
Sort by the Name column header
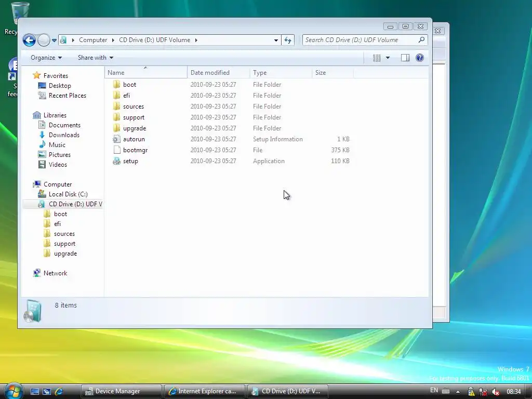click(146, 73)
